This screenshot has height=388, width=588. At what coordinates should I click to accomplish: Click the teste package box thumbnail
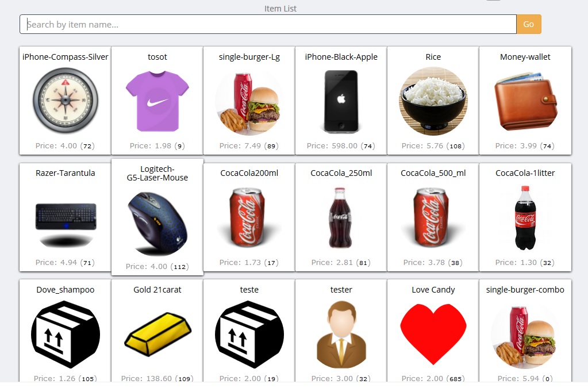coord(249,335)
